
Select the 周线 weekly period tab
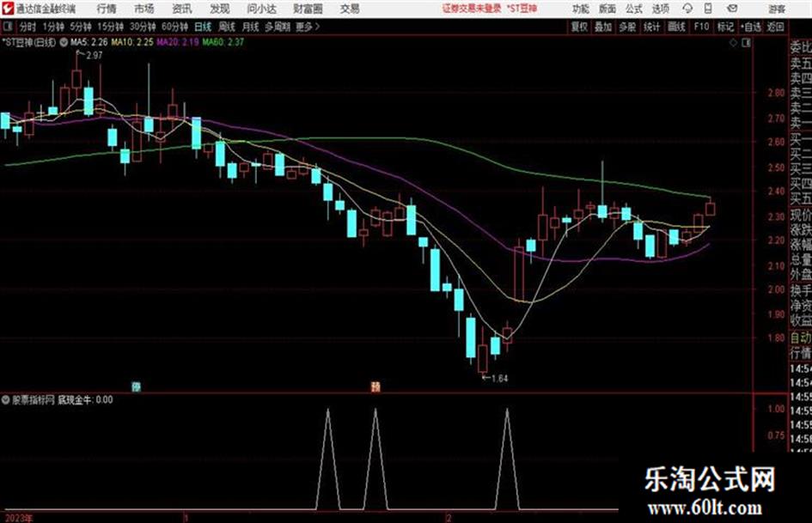click(227, 27)
